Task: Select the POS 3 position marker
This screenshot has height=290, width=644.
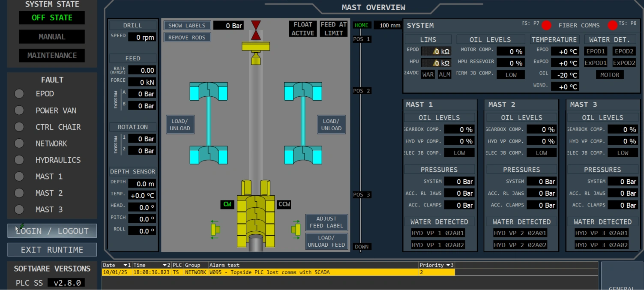Action: tap(362, 195)
